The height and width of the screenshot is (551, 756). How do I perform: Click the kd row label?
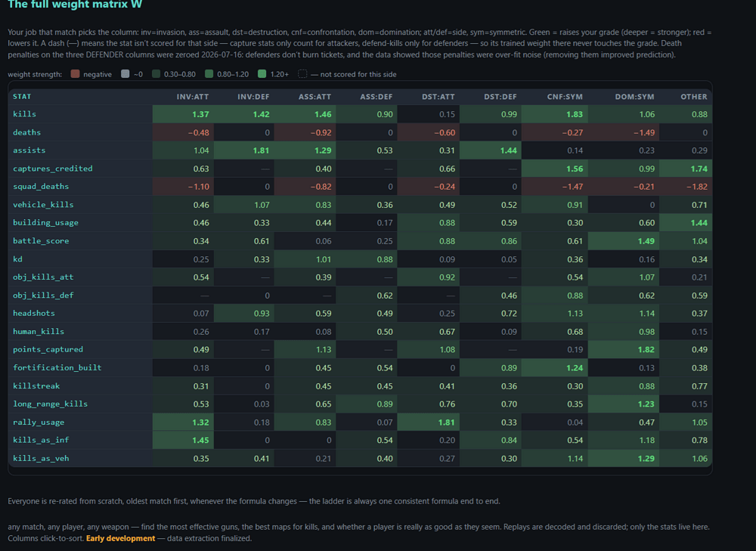coord(17,258)
